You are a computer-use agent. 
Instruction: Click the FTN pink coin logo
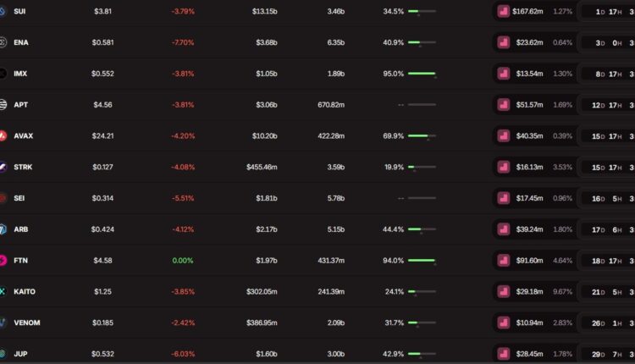point(3,260)
